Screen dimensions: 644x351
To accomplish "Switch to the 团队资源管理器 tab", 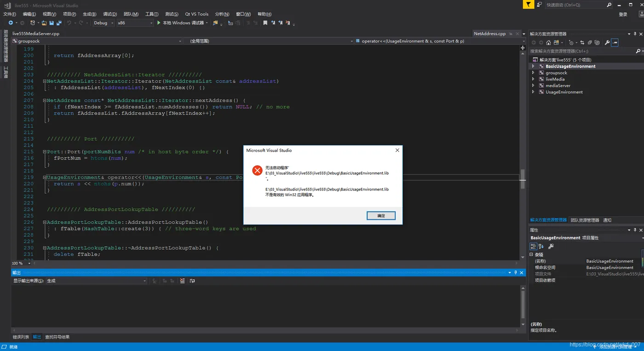I will (x=585, y=220).
